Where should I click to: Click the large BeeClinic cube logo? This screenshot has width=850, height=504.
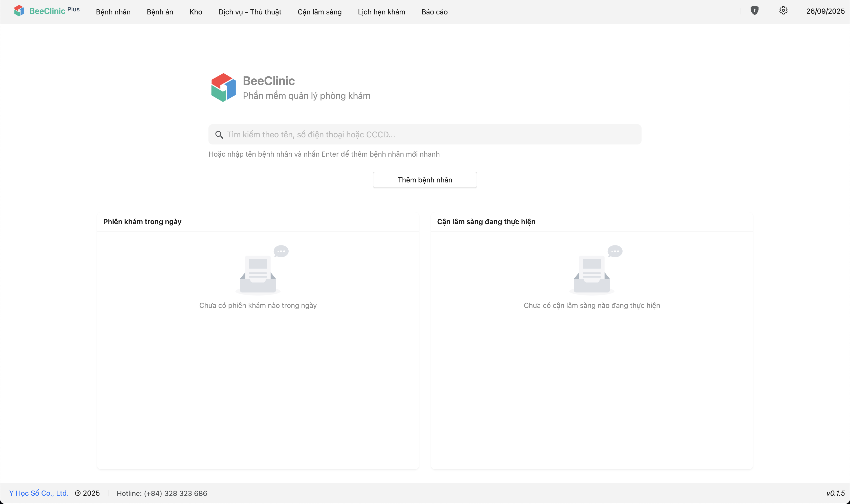point(223,88)
